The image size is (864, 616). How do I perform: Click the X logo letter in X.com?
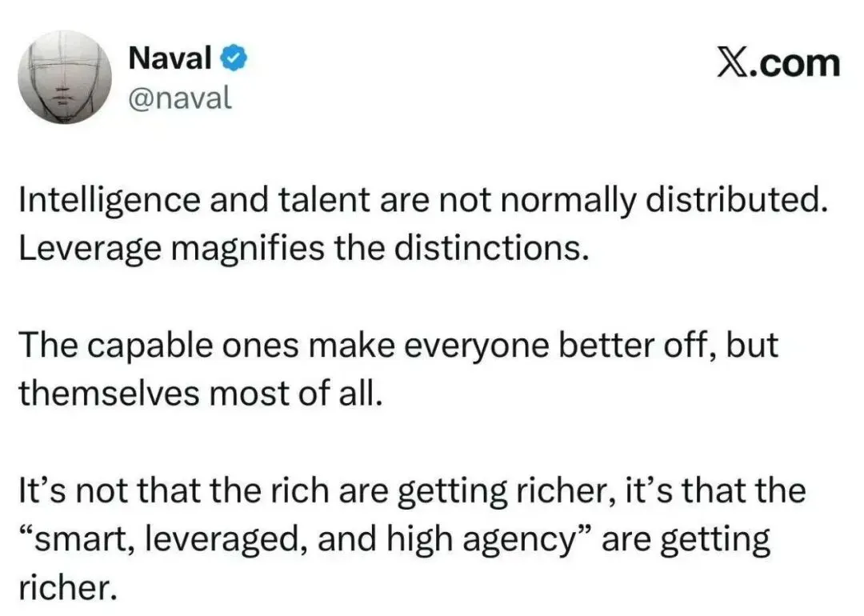click(730, 63)
